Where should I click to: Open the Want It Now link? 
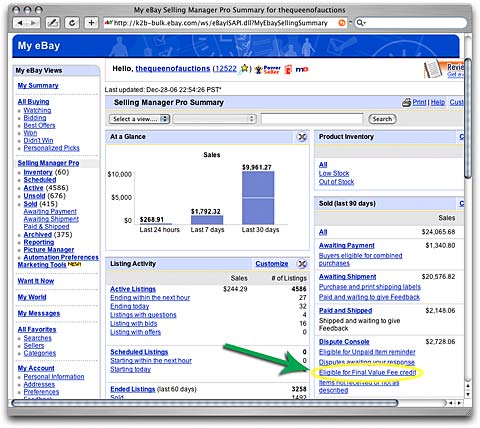point(36,281)
